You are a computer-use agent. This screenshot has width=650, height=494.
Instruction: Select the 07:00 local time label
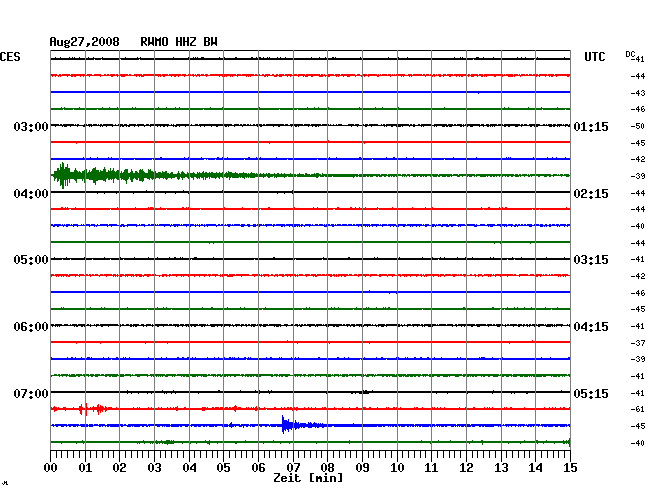pos(31,393)
